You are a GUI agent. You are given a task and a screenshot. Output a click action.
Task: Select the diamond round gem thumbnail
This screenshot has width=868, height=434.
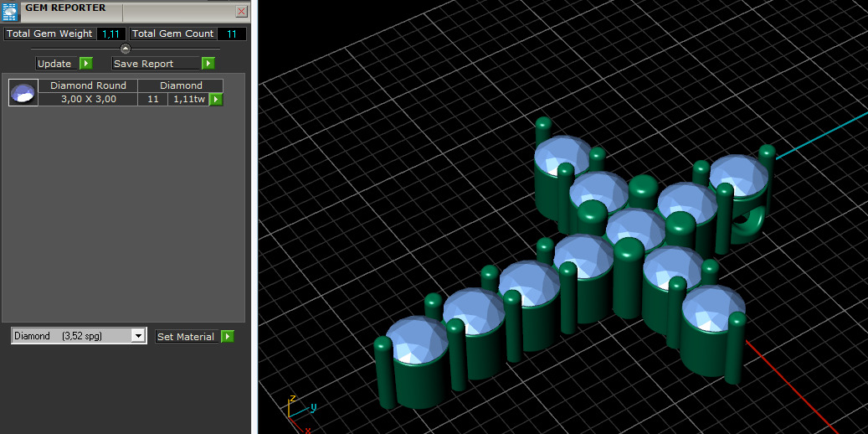click(x=23, y=92)
